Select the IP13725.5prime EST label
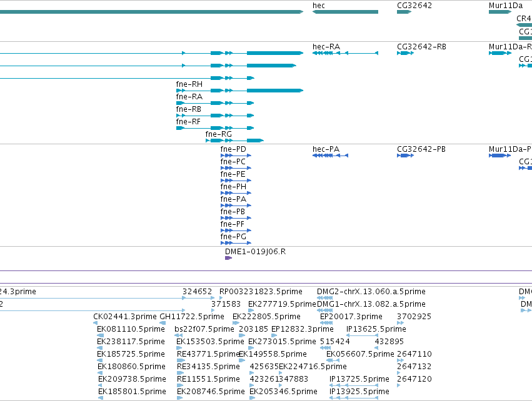Screen dimensions: 532x401 [x=359, y=380]
